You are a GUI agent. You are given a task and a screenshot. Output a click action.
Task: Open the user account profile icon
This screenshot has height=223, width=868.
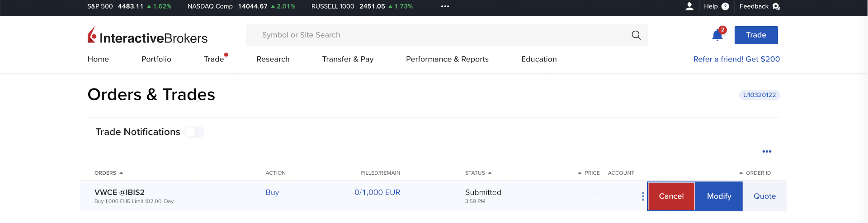tap(689, 6)
